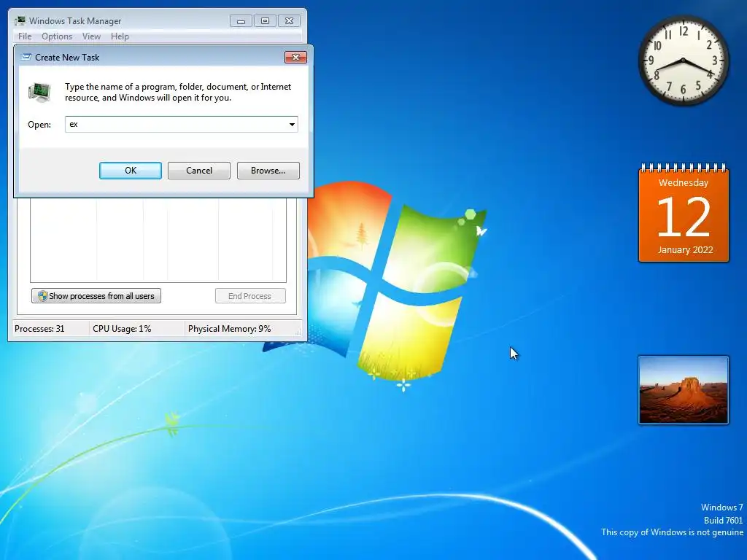Open the View menu in Task Manager

tap(91, 36)
